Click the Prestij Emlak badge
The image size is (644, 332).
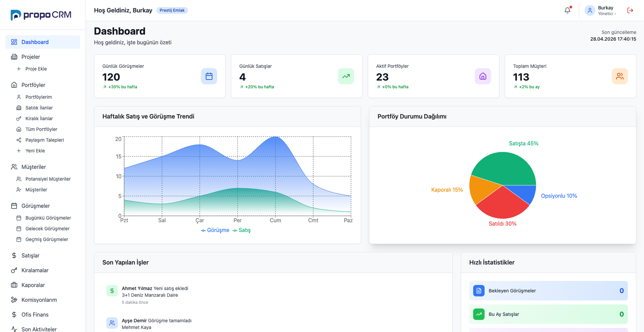172,10
